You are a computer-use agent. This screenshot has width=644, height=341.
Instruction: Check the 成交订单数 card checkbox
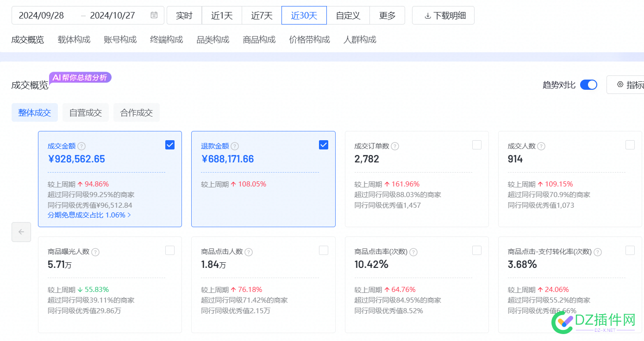(x=477, y=145)
